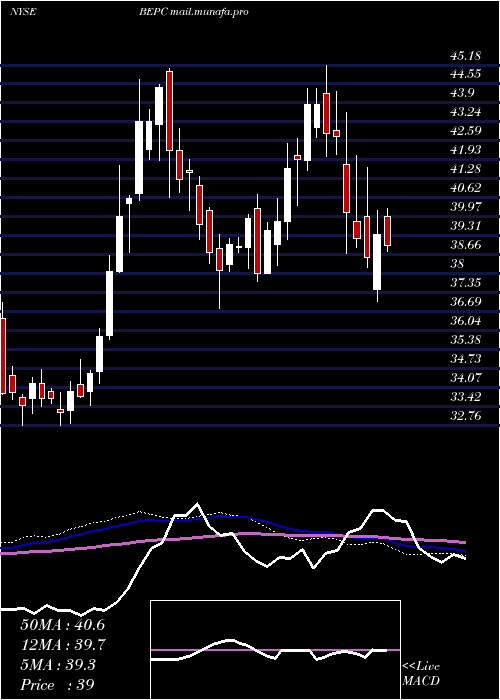
Task: Click the 32.76 price axis label
Action: 466,416
